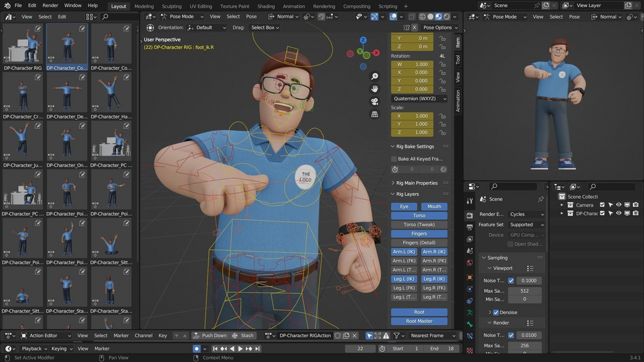Select the DP-Character RIG asset thumbnail
644x362 pixels.
tap(22, 44)
